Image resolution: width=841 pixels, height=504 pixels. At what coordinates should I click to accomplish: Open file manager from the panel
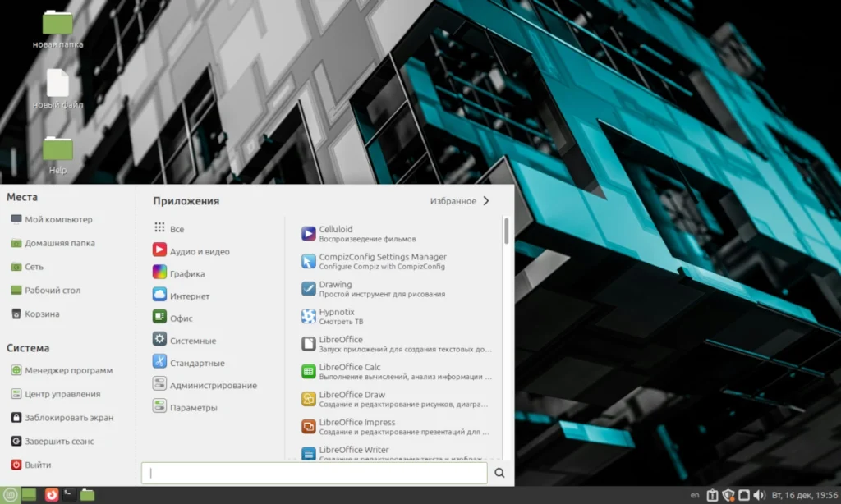(x=87, y=495)
